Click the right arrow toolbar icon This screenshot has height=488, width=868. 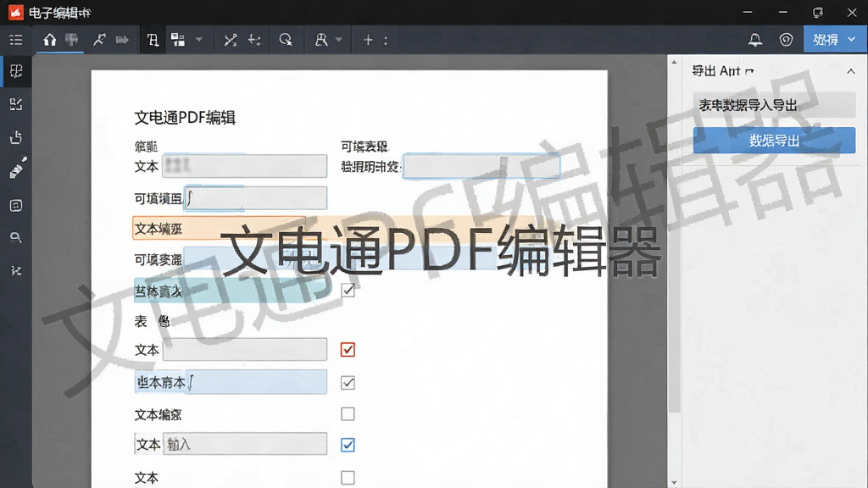click(122, 40)
